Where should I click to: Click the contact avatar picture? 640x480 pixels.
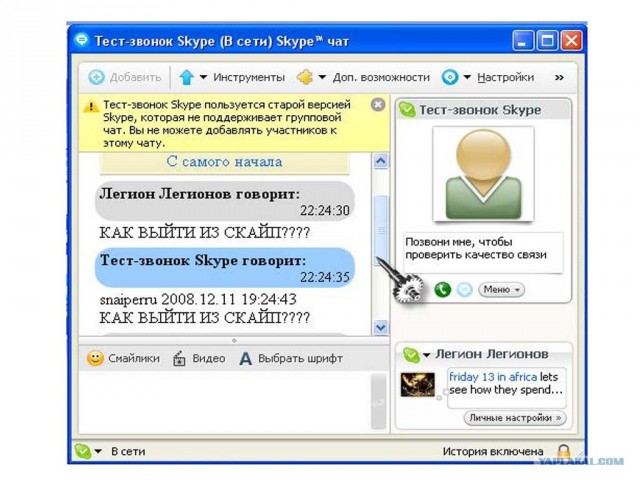483,173
